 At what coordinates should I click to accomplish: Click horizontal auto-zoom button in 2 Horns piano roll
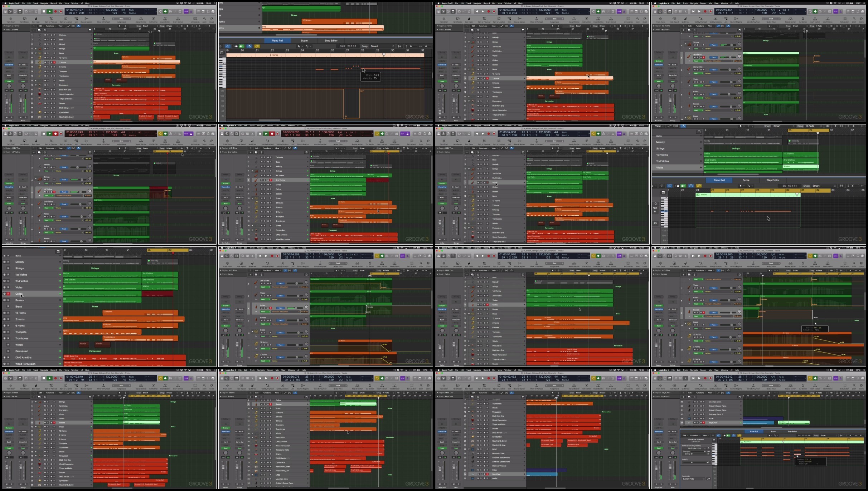pyautogui.click(x=400, y=46)
